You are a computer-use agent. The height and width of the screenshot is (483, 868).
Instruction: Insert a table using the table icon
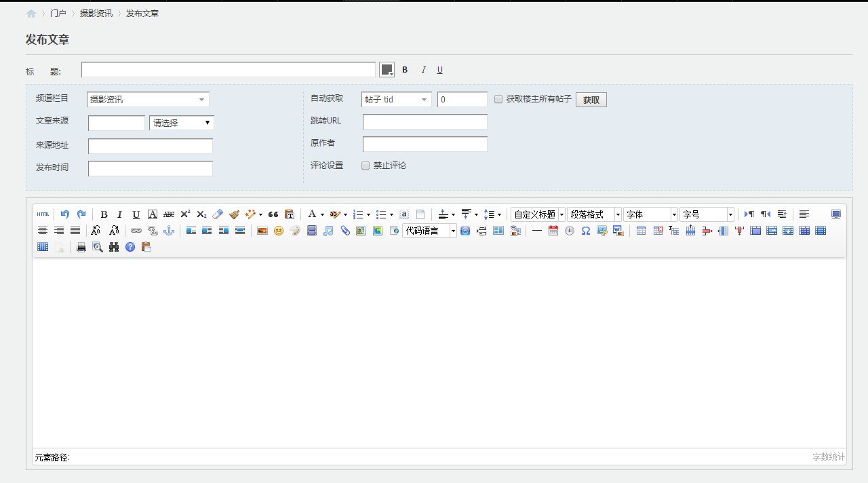pos(641,231)
